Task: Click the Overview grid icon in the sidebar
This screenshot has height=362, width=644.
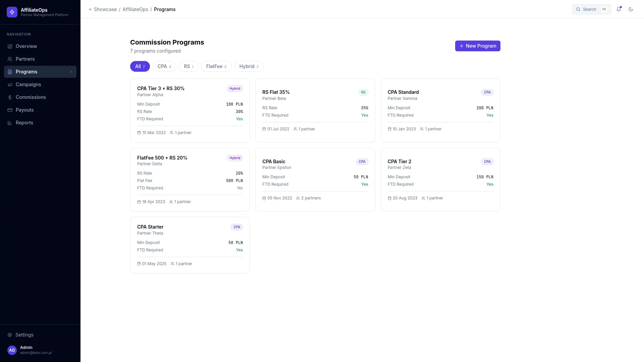Action: point(10,46)
